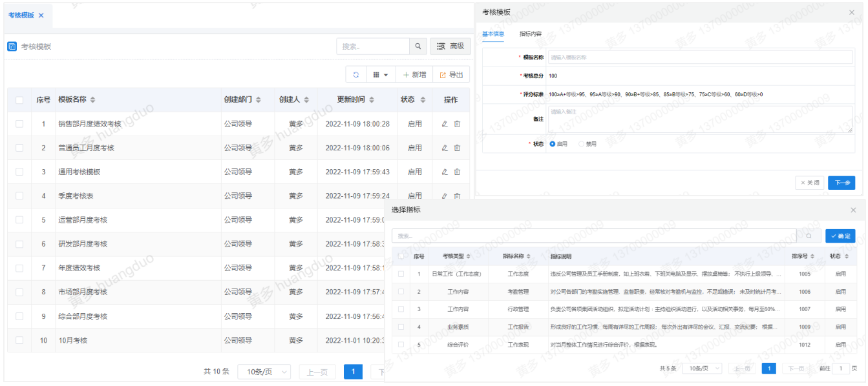The height and width of the screenshot is (386, 868).
Task: Check the box for row 10月考核
Action: 19,340
